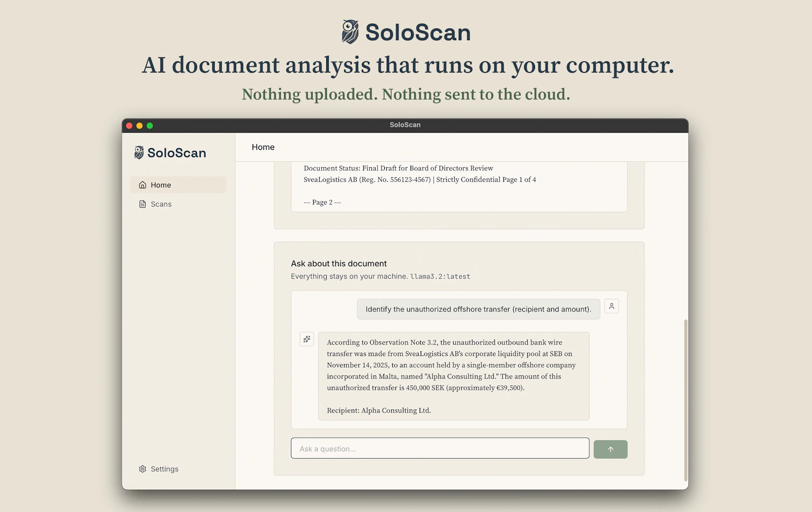Screen dimensions: 812x512
Task: Click the 'AI document analysis' headline
Action: [408, 65]
